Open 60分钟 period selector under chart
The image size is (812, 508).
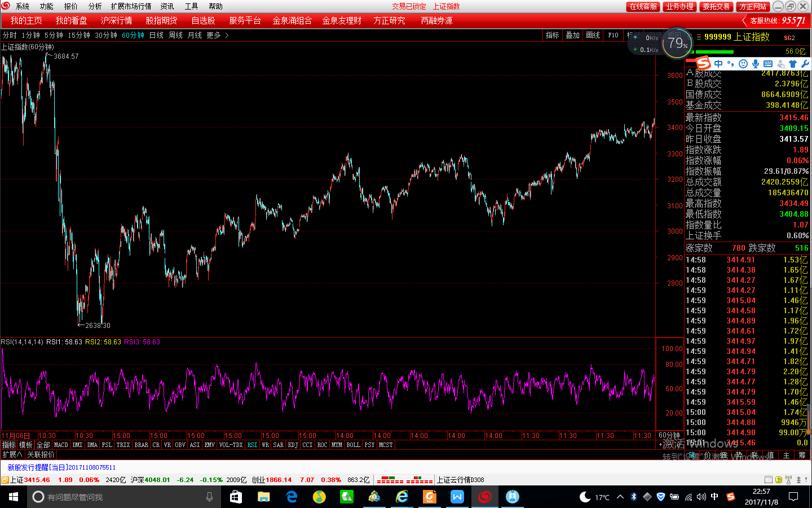click(x=669, y=435)
